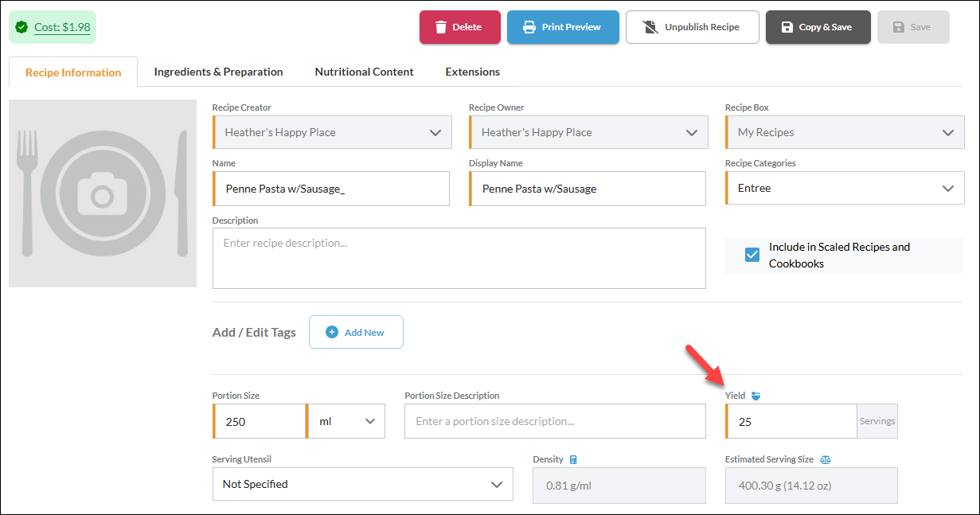The image size is (980, 515).
Task: Click Estimated Serving Size value 400.30 g
Action: [811, 486]
